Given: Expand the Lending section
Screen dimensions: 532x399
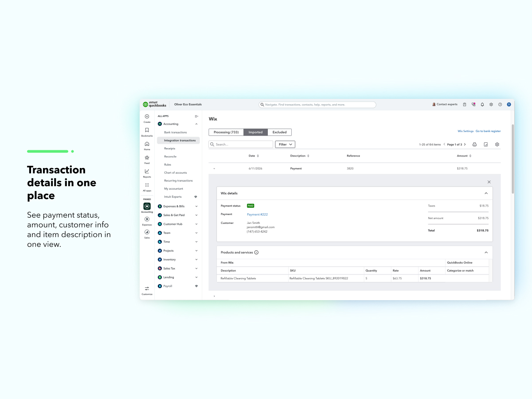Looking at the screenshot, I should 196,277.
